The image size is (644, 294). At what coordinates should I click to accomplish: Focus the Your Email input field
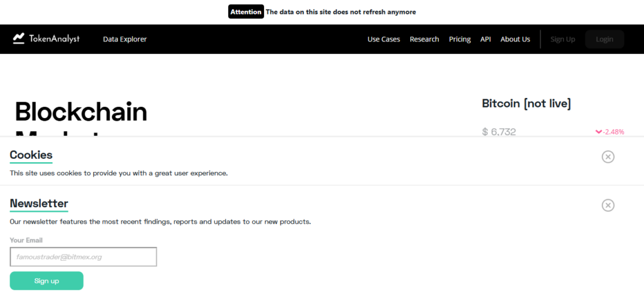tap(84, 257)
